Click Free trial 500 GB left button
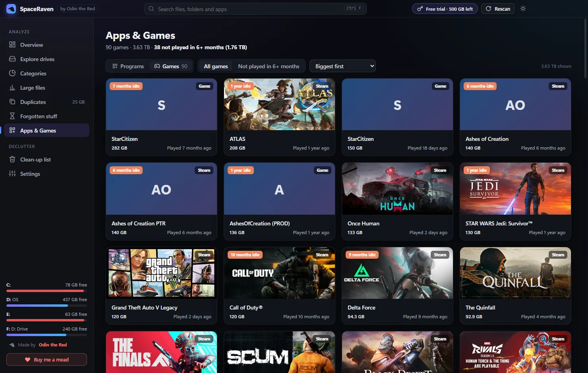The image size is (588, 373). (445, 8)
